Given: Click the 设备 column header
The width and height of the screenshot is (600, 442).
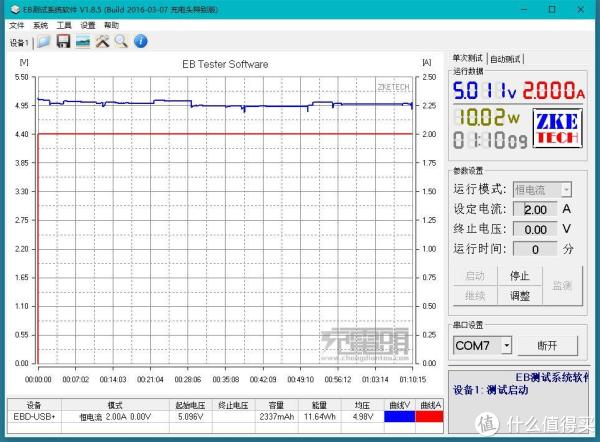Looking at the screenshot, I should click(x=34, y=405).
